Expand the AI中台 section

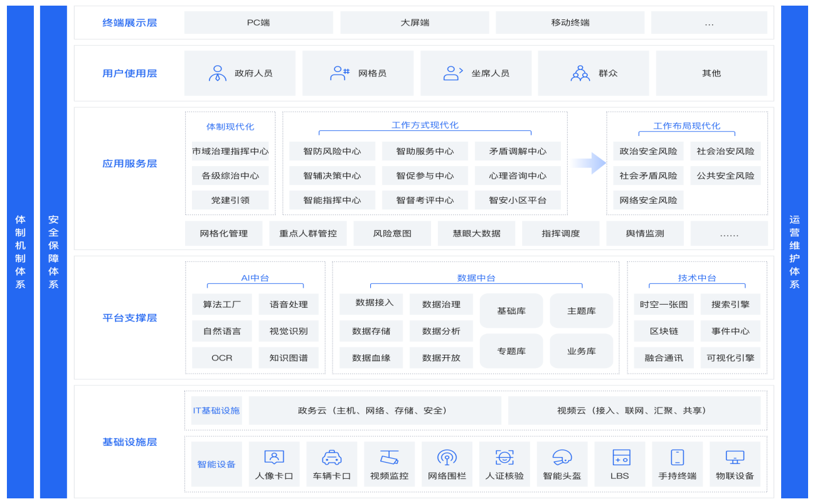(255, 278)
